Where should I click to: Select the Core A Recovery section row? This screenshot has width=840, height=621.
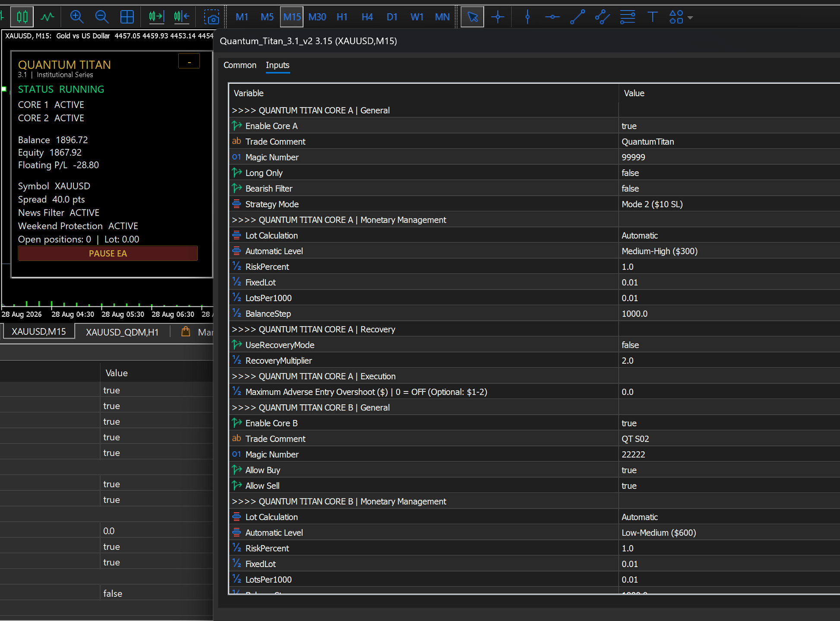(534, 329)
